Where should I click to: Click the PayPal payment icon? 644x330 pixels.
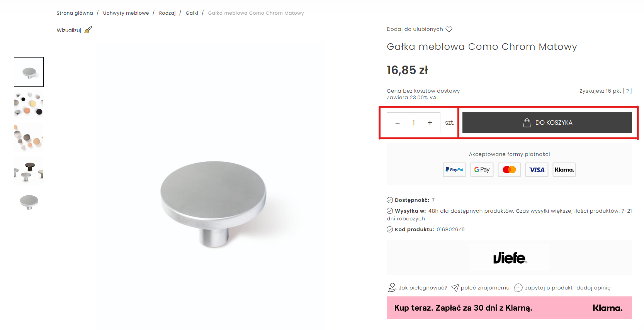[454, 170]
